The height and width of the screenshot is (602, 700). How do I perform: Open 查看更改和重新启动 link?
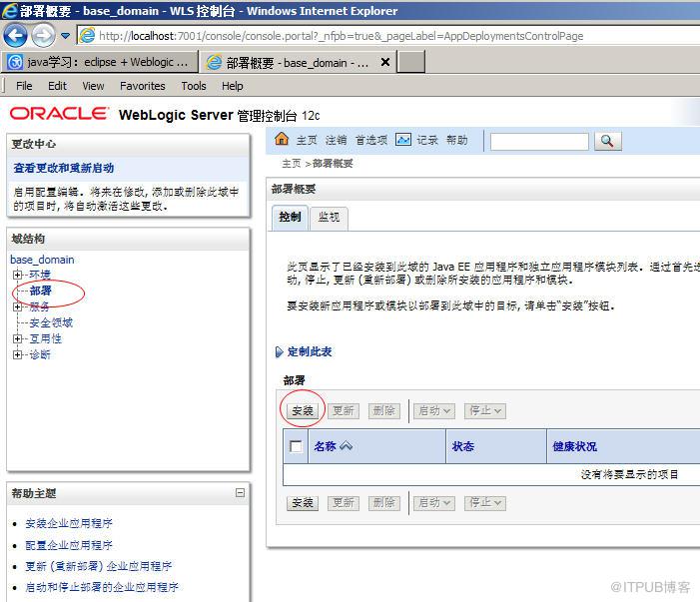(x=63, y=168)
